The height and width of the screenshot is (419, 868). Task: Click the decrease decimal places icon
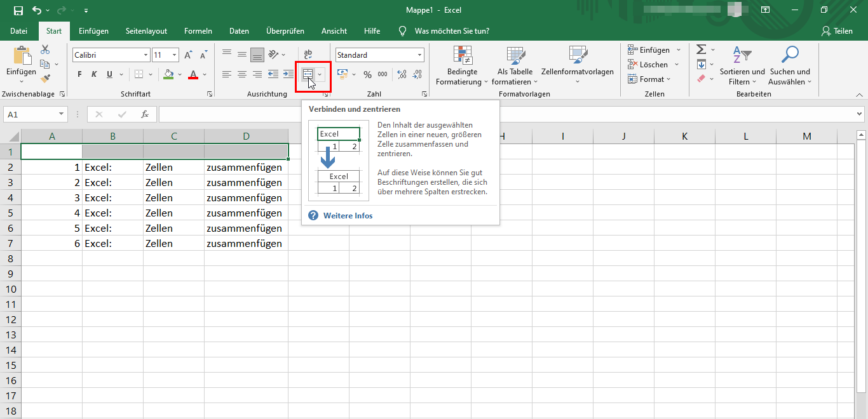(x=417, y=74)
